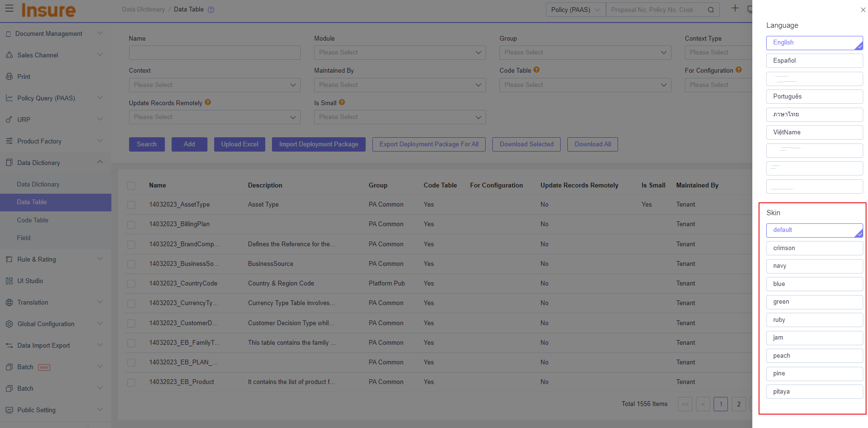Toggle the select-all header checkbox
Image resolution: width=868 pixels, height=428 pixels.
point(131,186)
